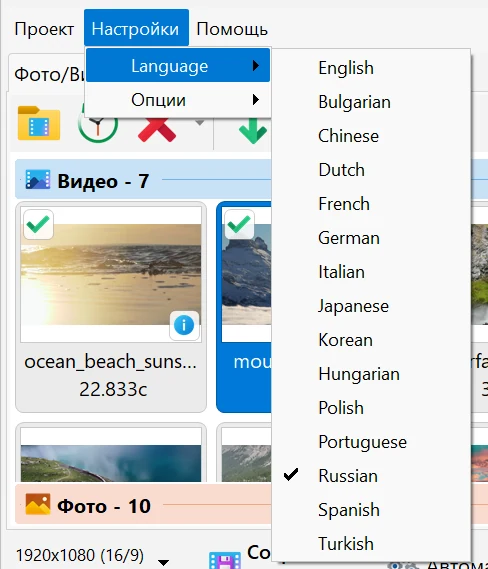Image resolution: width=488 pixels, height=569 pixels.
Task: Click the blue save film icon at bottom
Action: coord(225,560)
